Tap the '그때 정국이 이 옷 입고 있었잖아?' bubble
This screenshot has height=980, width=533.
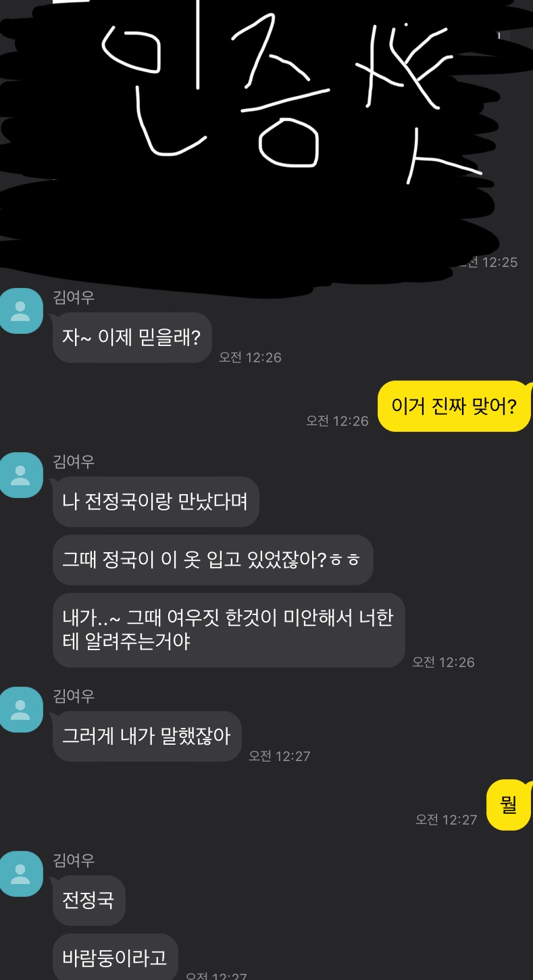tap(213, 560)
